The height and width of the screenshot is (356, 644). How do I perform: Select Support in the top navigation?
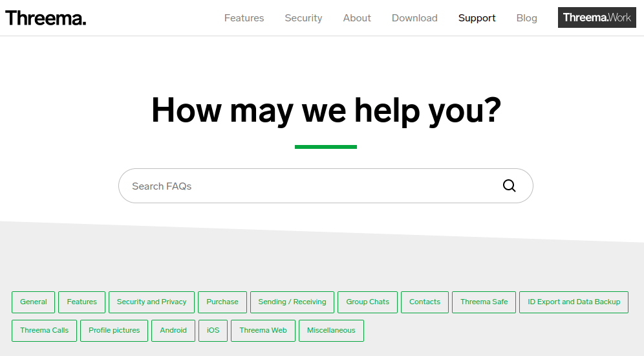[x=477, y=18]
